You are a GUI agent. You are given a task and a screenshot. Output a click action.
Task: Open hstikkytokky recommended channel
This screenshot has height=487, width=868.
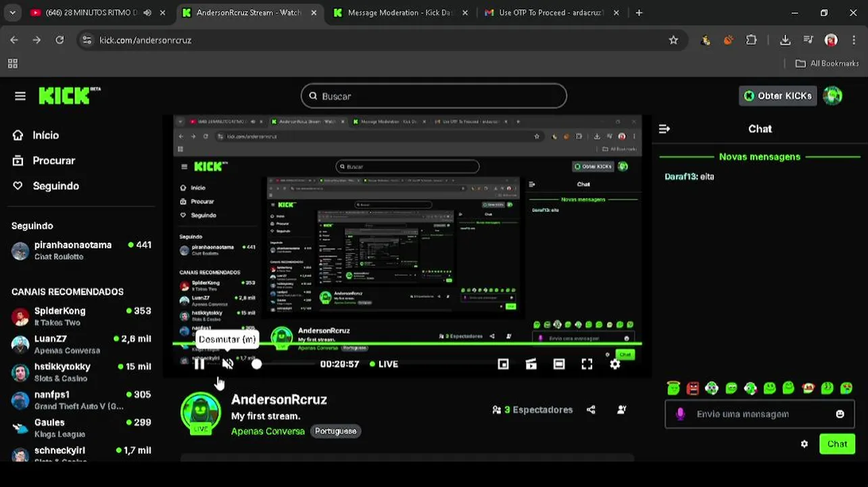pos(81,372)
